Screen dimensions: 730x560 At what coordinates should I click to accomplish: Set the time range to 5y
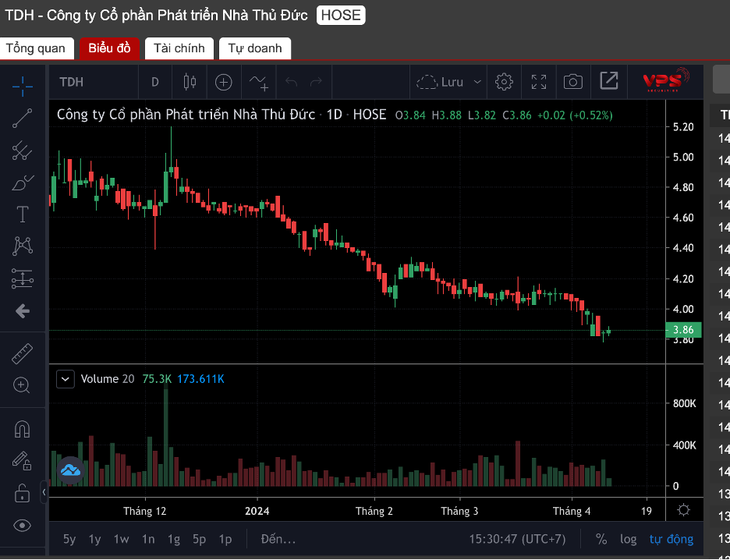69,540
